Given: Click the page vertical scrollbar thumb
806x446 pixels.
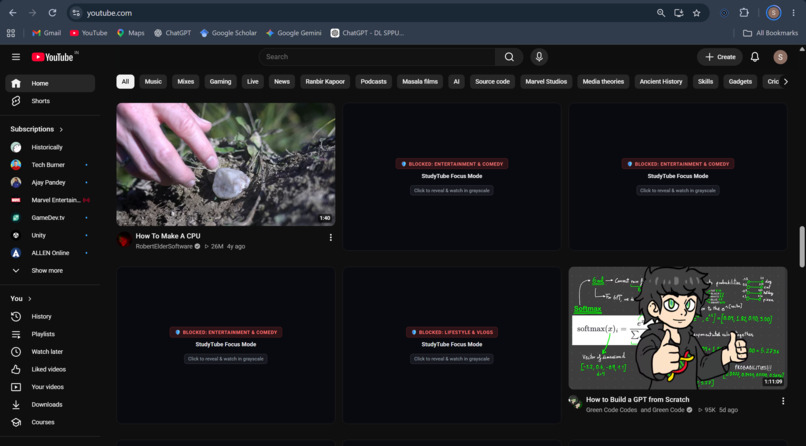Looking at the screenshot, I should tap(802, 247).
